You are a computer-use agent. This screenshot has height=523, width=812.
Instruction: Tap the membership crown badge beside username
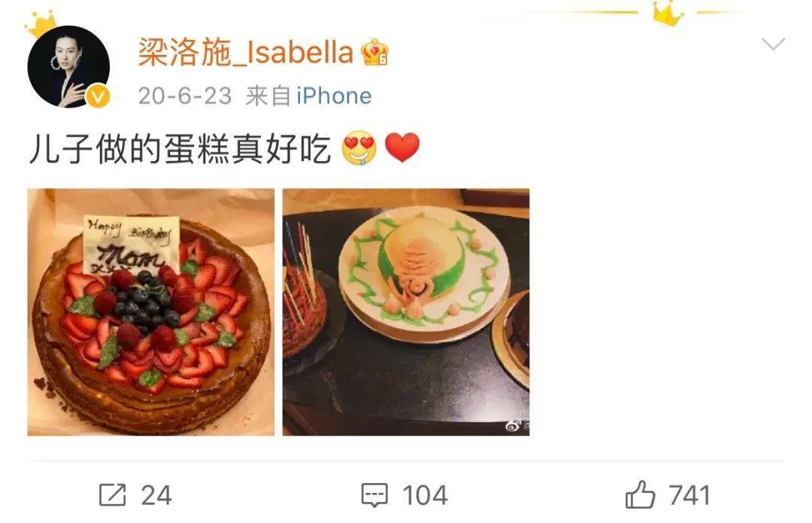pos(375,53)
